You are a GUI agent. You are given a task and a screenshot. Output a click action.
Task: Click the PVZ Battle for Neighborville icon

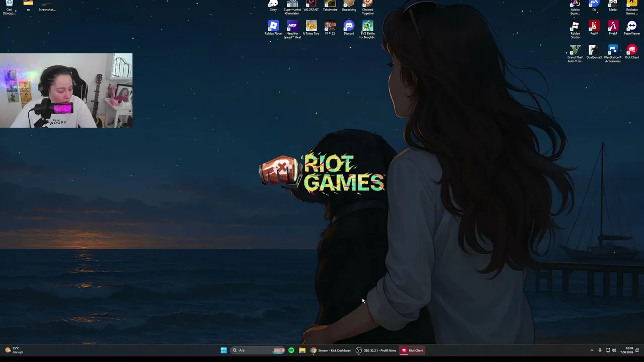[368, 30]
